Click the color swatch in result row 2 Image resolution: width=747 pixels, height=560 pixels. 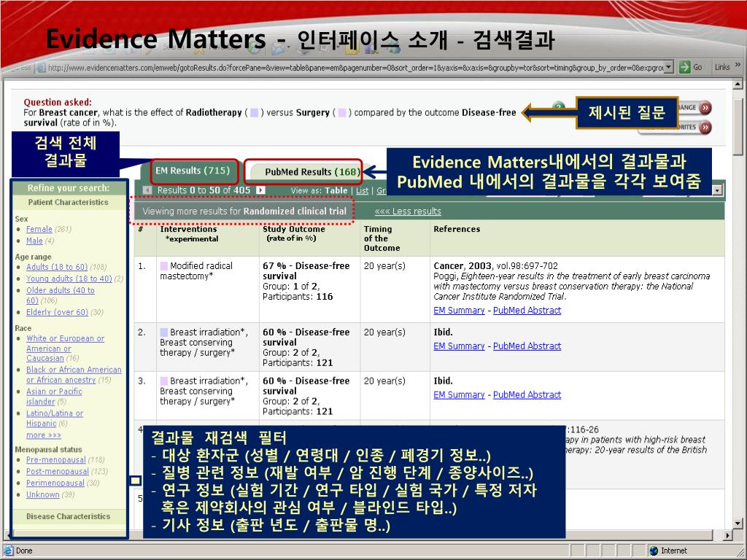pyautogui.click(x=164, y=332)
